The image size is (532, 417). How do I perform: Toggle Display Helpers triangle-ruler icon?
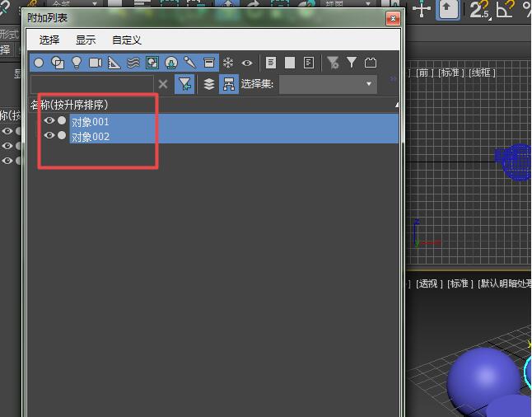pos(114,63)
